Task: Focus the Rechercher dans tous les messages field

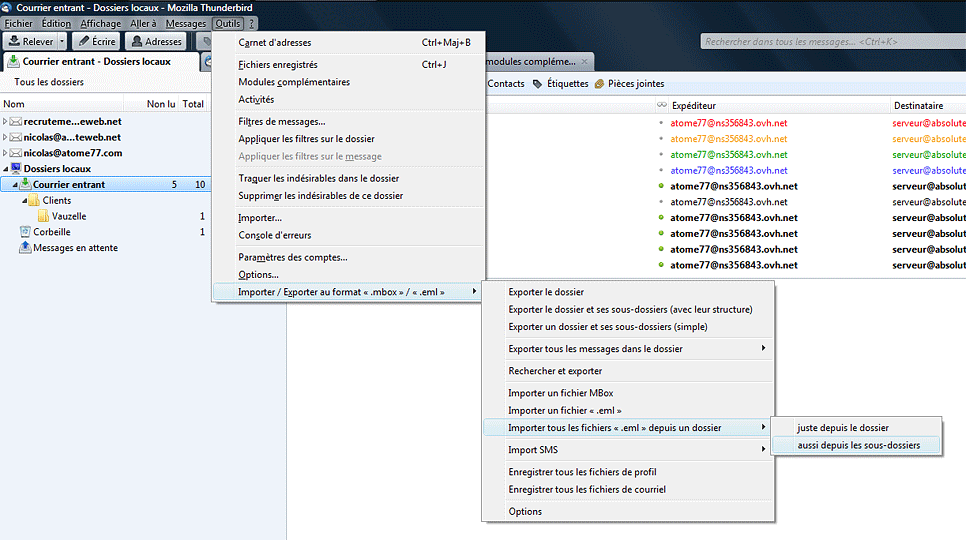Action: (x=832, y=41)
